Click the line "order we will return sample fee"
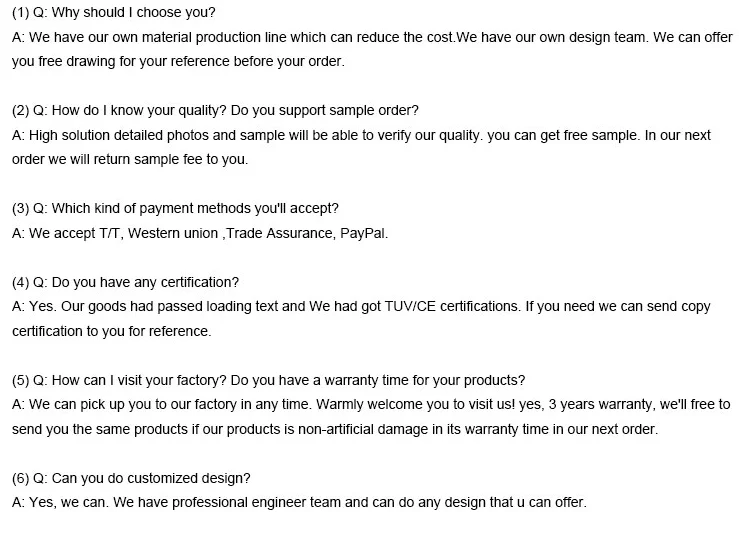Image resolution: width=739 pixels, height=534 pixels. tap(130, 159)
